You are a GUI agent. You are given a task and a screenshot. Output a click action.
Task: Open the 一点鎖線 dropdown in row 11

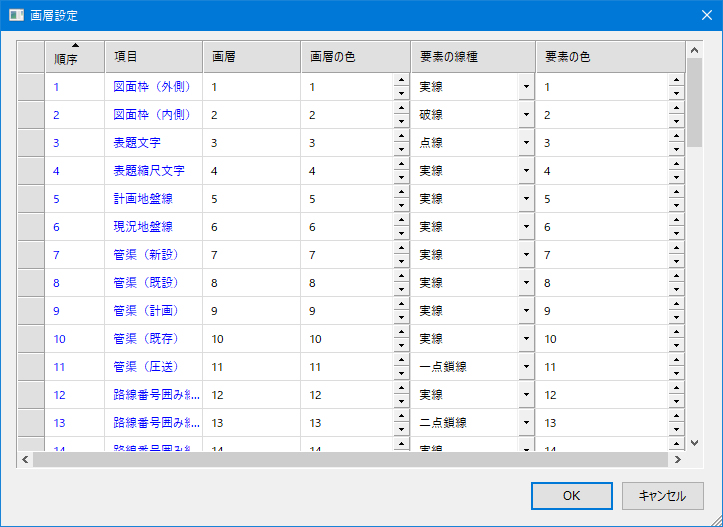[x=526, y=367]
